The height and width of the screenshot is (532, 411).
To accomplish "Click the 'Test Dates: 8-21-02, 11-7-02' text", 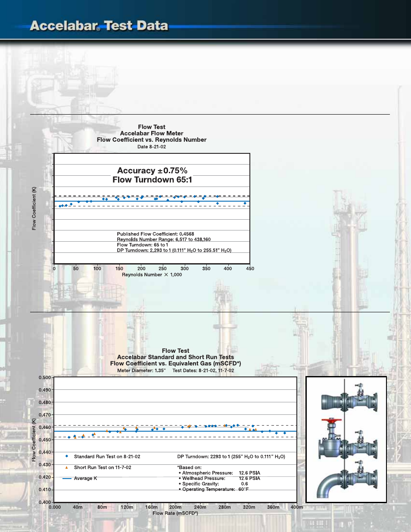I will [203, 370].
